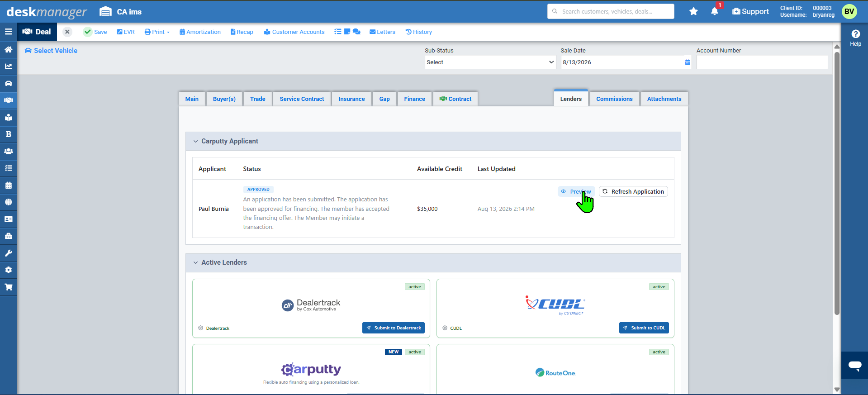Open Customer Accounts

(x=294, y=32)
